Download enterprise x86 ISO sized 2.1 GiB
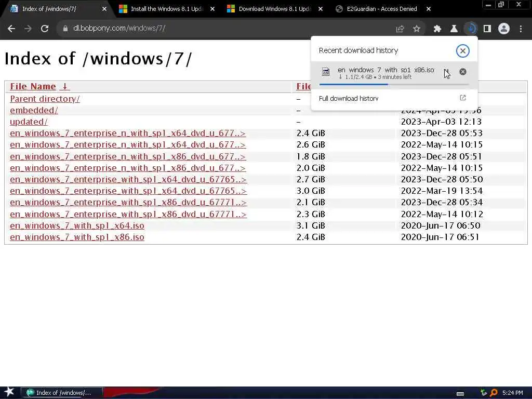Viewport: 532px width, 399px height. tap(128, 203)
